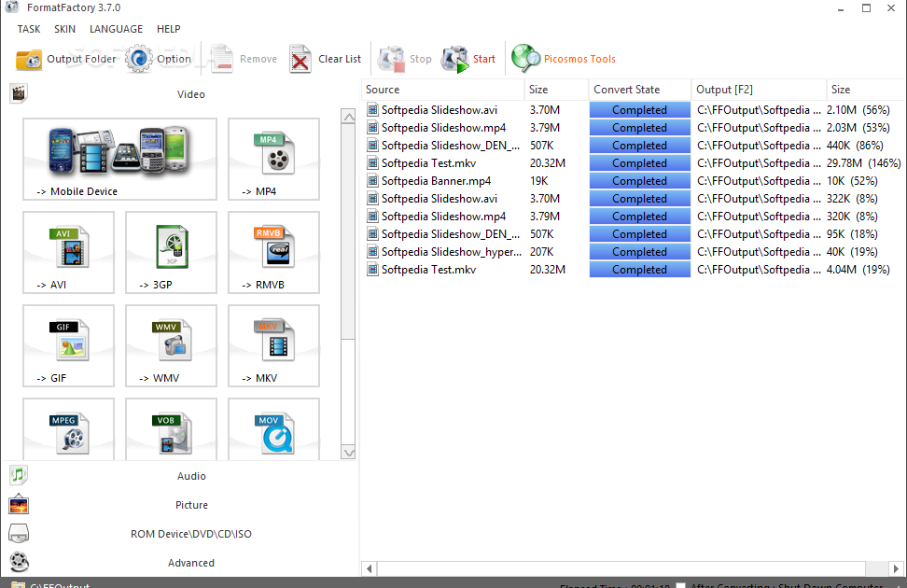Screen dimensions: 907x588
Task: Choose the WMV conversion tile
Action: coord(171,345)
